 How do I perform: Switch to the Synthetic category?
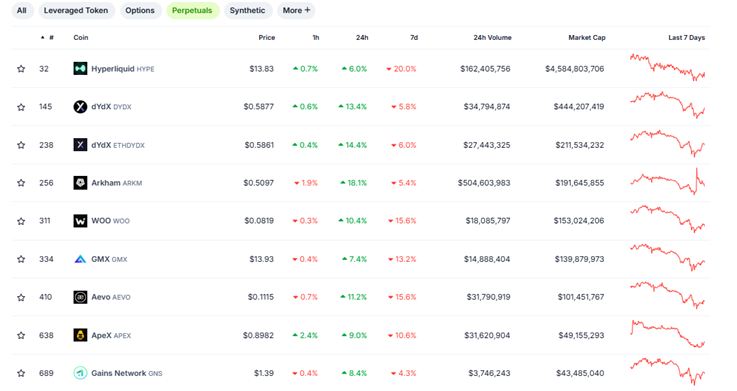tap(248, 10)
